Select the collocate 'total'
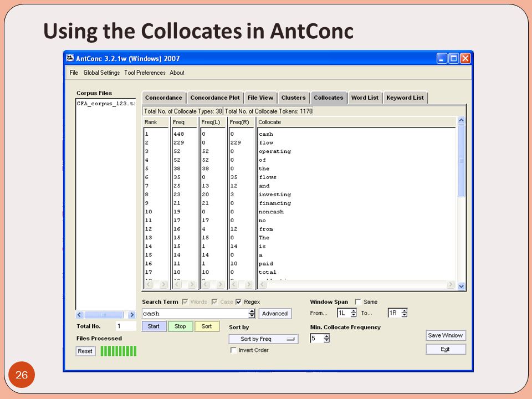 point(268,272)
